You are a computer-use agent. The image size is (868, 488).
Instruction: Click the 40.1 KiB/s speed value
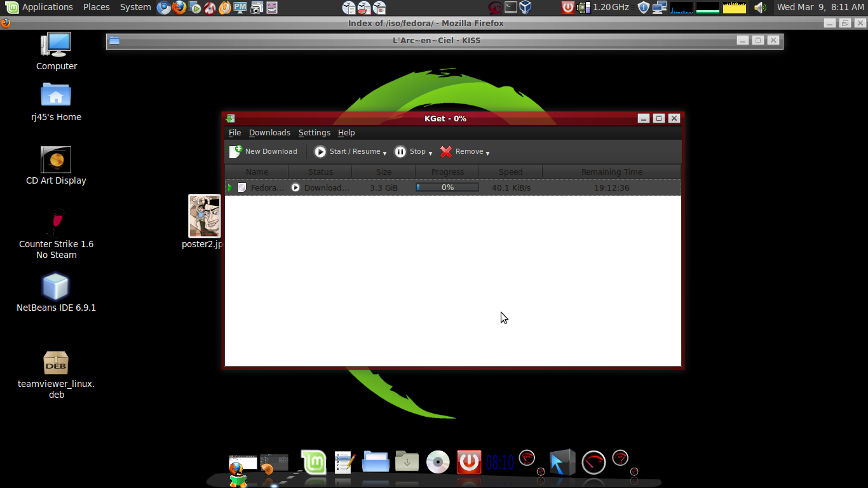coord(511,187)
